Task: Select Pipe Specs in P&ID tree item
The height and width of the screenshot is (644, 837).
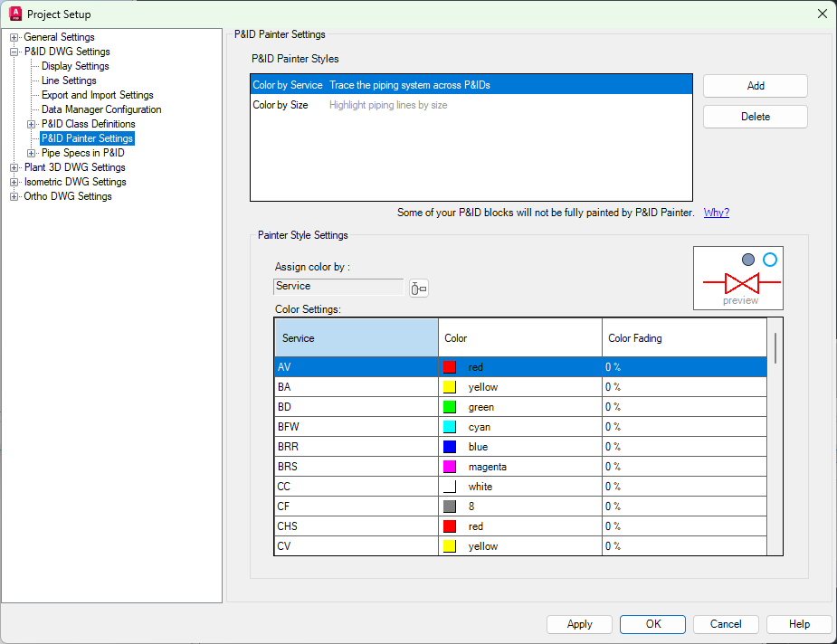Action: coord(83,153)
